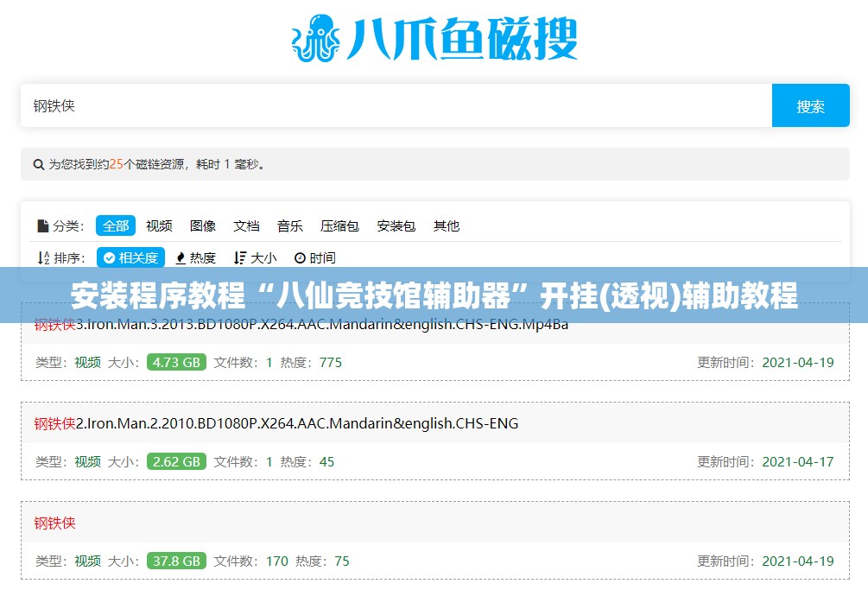Click the descending sort icon next to 大小
Viewport: 868px width, 590px height.
[240, 258]
